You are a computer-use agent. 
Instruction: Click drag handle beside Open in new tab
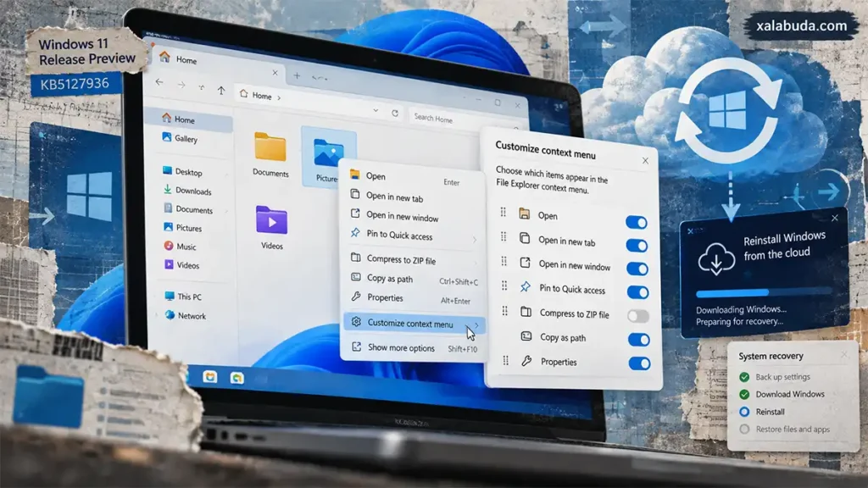[504, 237]
